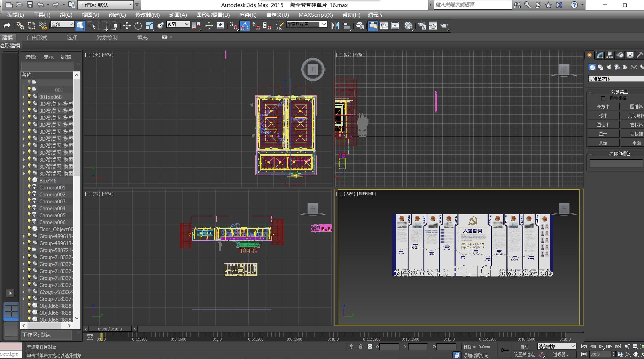The image size is (644, 359).
Task: Click the Mirror tool icon
Action: point(335,26)
